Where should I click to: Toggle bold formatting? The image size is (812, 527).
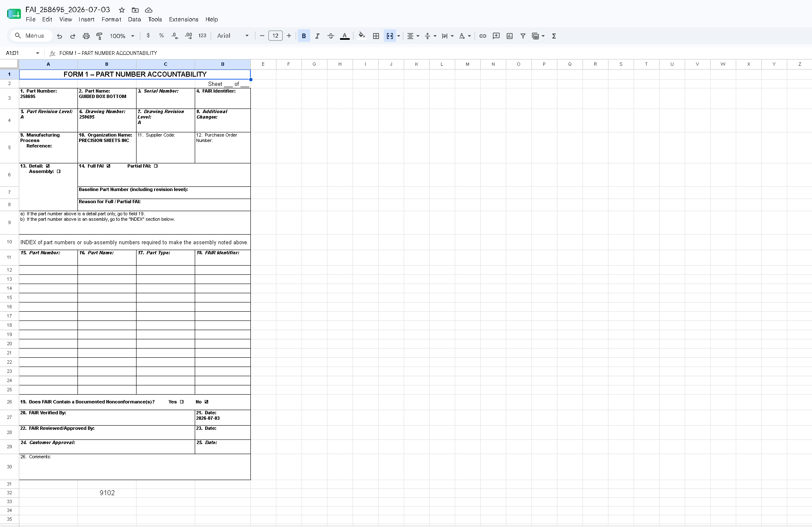304,36
